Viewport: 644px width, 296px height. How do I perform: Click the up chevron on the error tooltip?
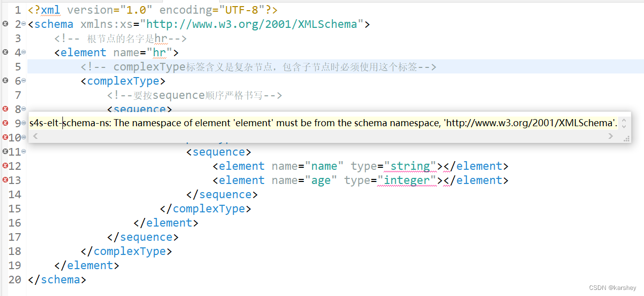(x=624, y=120)
